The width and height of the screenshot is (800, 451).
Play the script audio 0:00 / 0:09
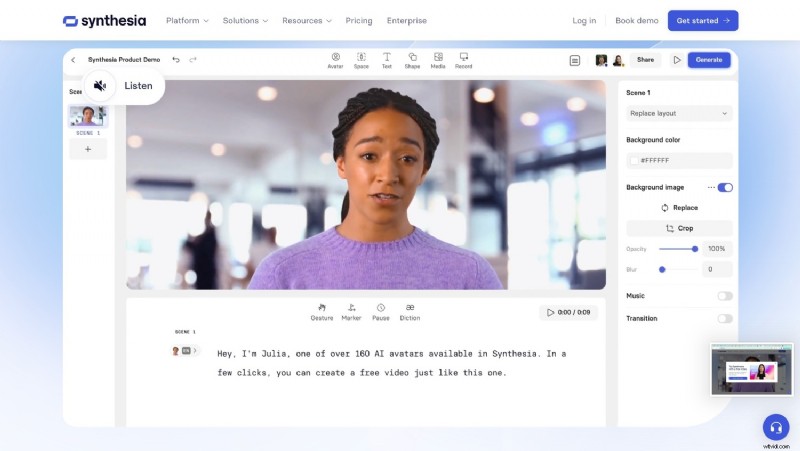(568, 312)
